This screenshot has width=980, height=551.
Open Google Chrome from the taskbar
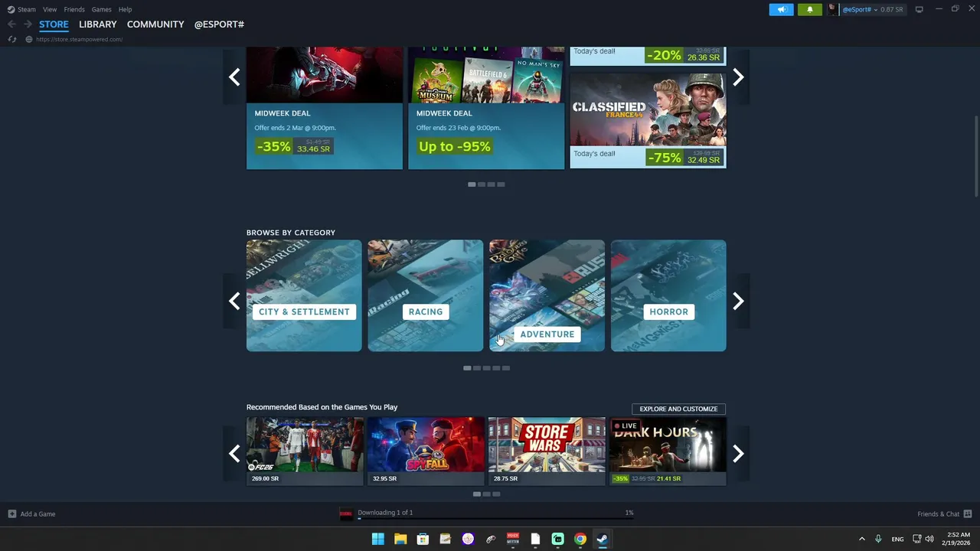pos(580,539)
